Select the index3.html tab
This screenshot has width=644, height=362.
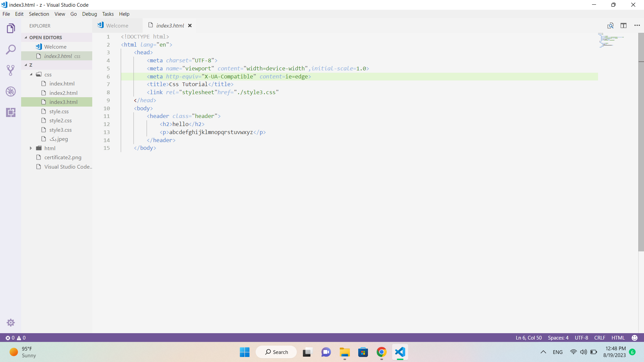click(x=169, y=25)
